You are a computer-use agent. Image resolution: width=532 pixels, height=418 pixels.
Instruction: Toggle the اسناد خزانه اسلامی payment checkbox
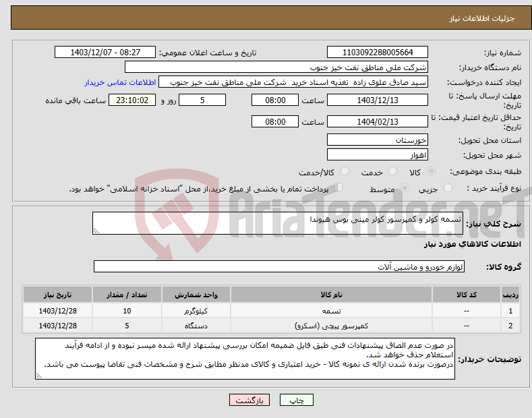(338, 187)
